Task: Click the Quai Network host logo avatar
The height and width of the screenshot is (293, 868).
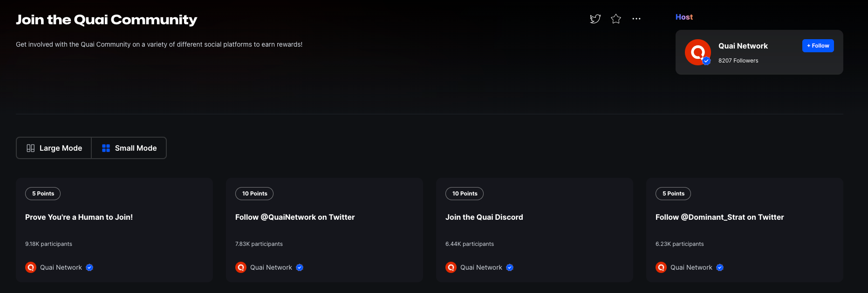Action: point(698,52)
